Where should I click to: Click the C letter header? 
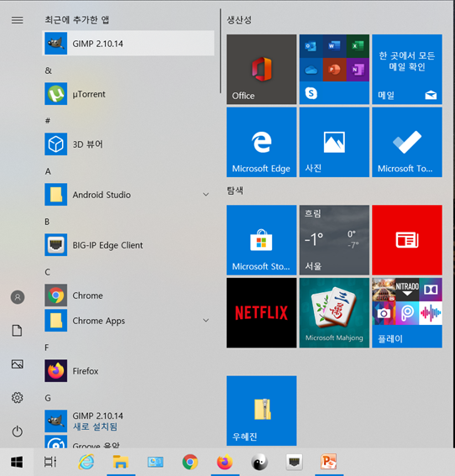coord(48,272)
